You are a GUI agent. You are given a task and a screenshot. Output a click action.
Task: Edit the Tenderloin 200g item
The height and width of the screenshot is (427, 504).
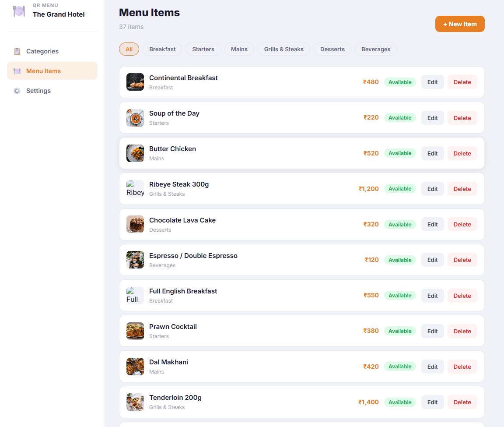coord(432,402)
